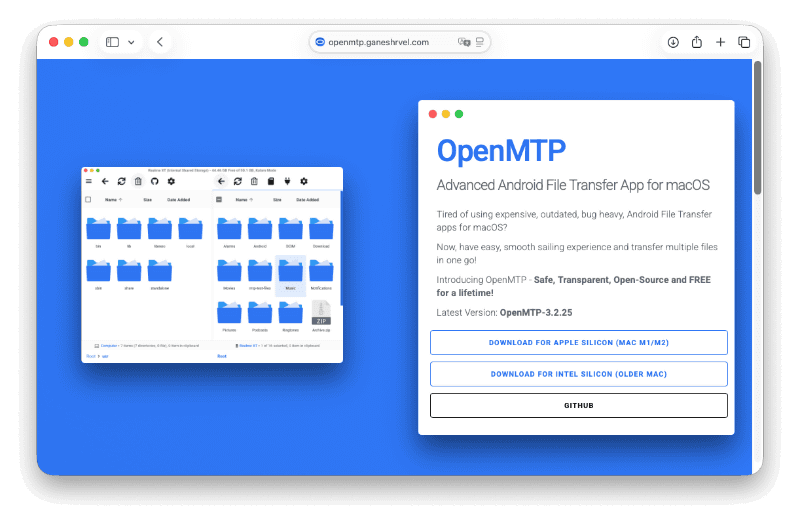The width and height of the screenshot is (800, 524).
Task: Zoom Safari window with green button
Action: pos(84,42)
